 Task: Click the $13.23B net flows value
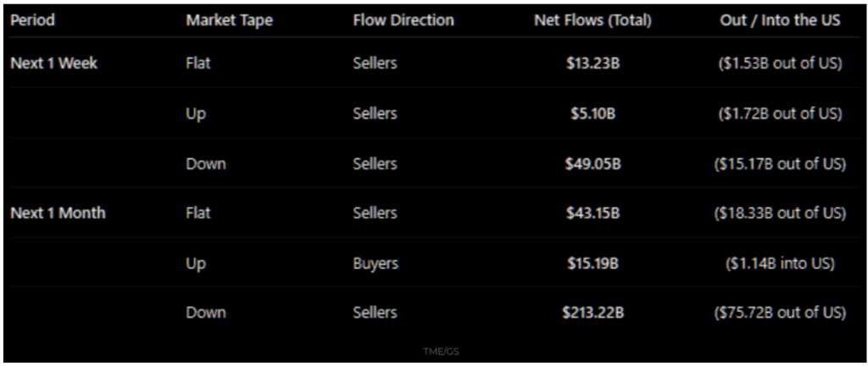[593, 64]
